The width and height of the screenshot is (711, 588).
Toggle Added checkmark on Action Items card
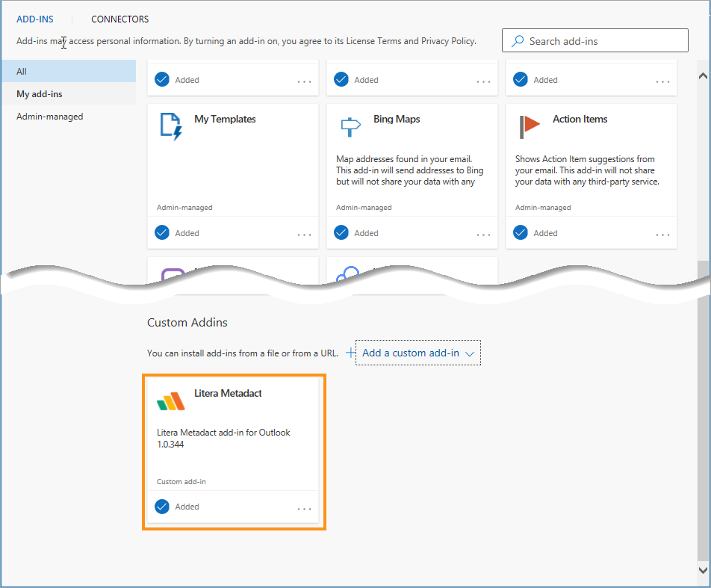point(520,232)
